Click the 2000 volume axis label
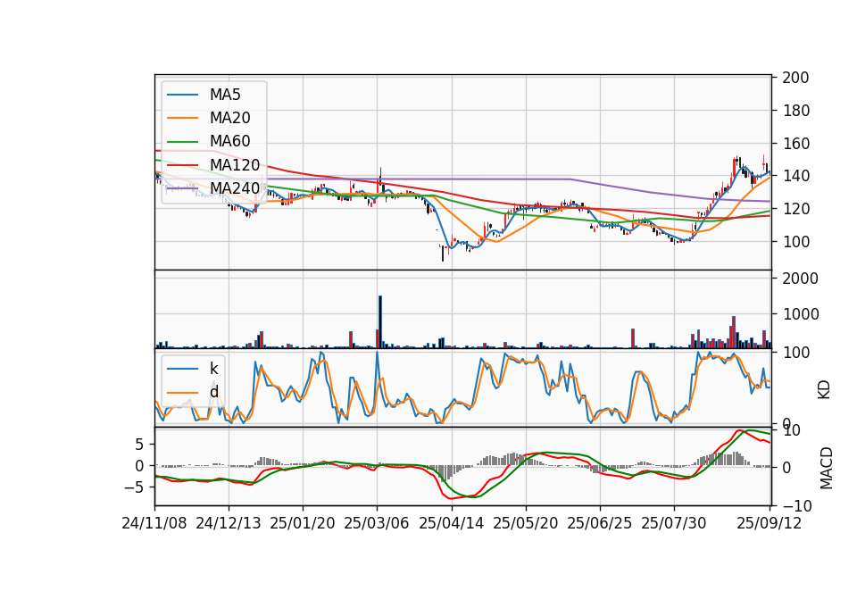The width and height of the screenshot is (857, 616). click(x=800, y=279)
